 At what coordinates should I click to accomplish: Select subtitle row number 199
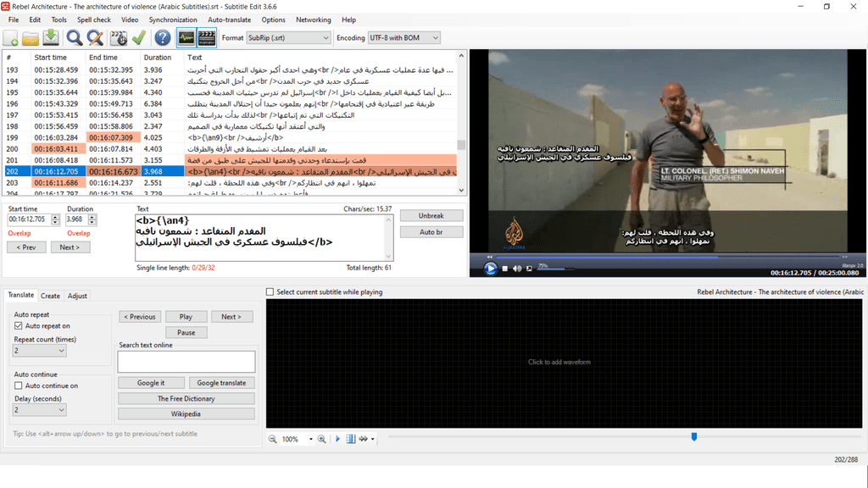point(231,138)
